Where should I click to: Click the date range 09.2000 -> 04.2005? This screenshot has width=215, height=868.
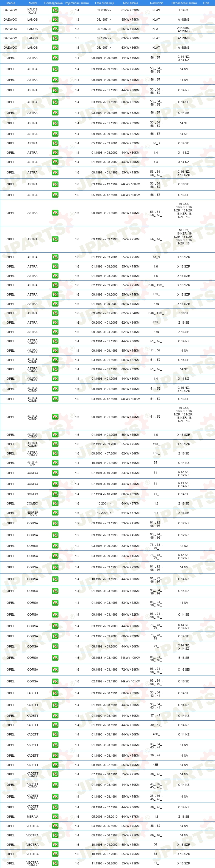(x=104, y=332)
